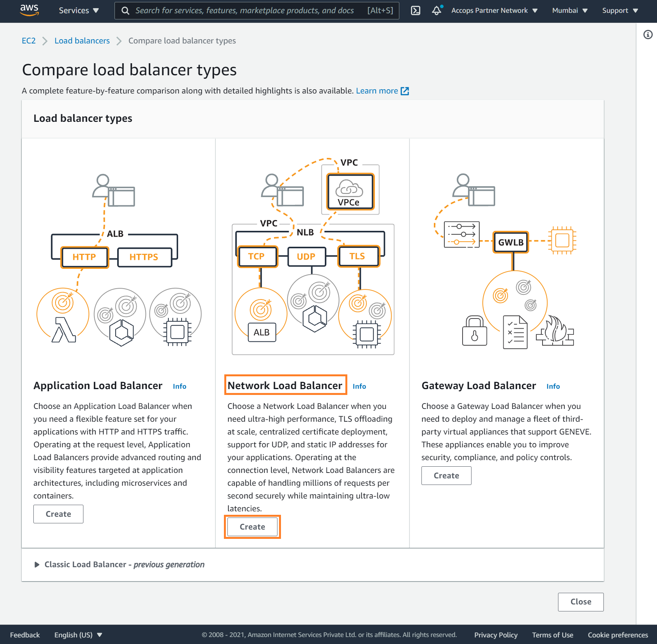The width and height of the screenshot is (657, 644).
Task: Click the Application Load Balancer diagram
Action: [x=119, y=260]
